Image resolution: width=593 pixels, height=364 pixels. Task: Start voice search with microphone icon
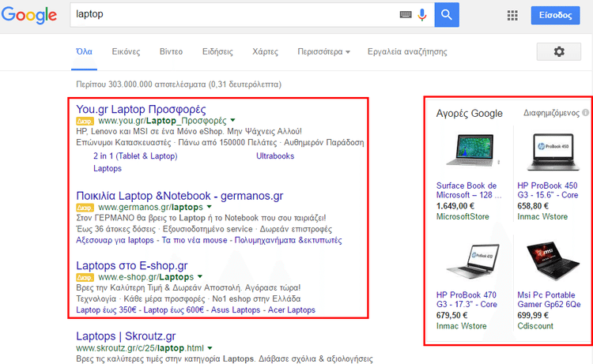point(422,15)
